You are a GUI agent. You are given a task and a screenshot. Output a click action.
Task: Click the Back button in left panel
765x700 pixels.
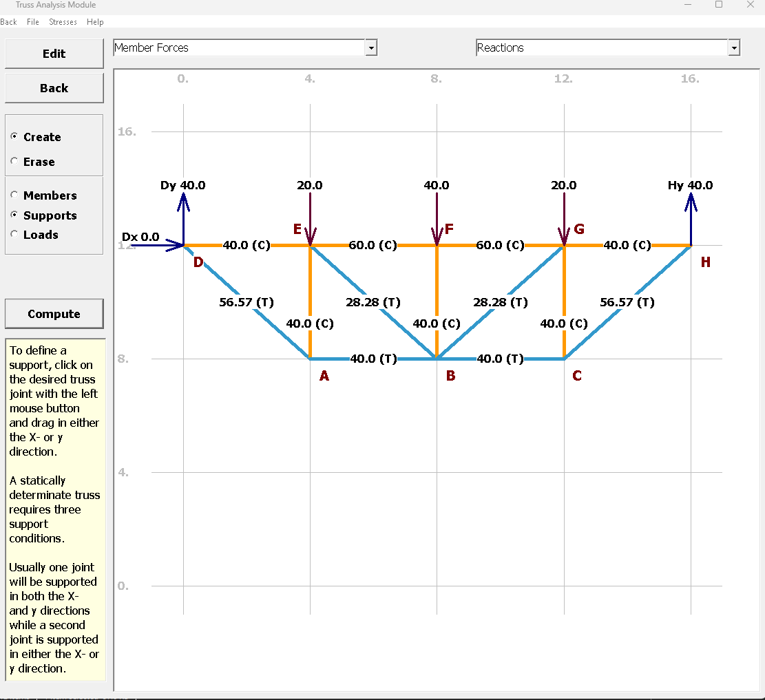coord(54,88)
